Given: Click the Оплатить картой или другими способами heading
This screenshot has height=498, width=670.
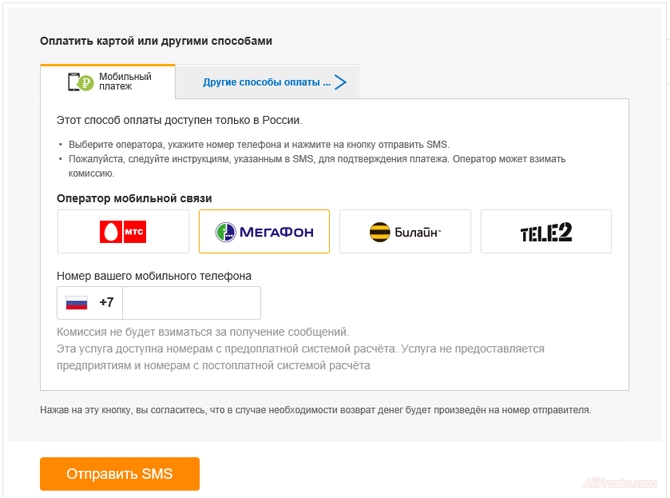Looking at the screenshot, I should click(156, 41).
